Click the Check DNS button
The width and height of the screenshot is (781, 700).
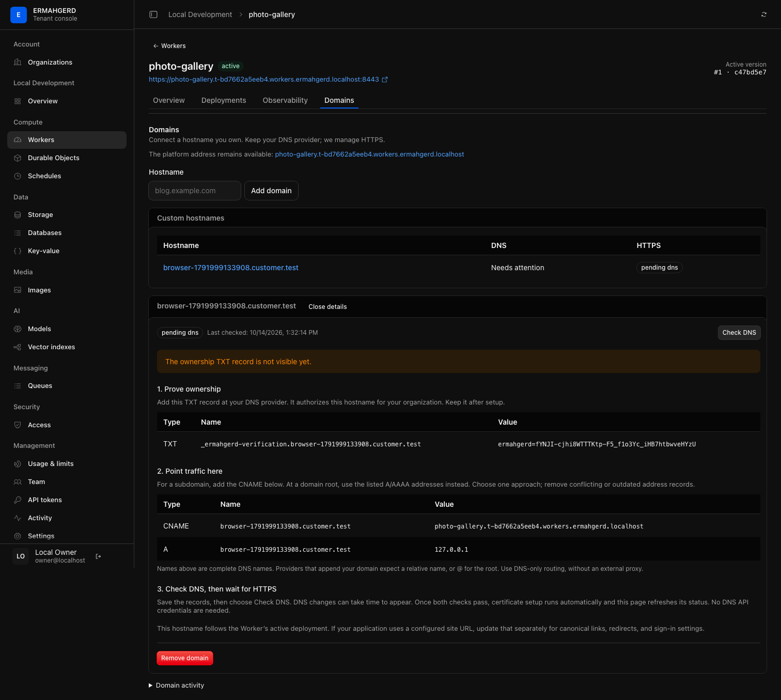point(739,333)
